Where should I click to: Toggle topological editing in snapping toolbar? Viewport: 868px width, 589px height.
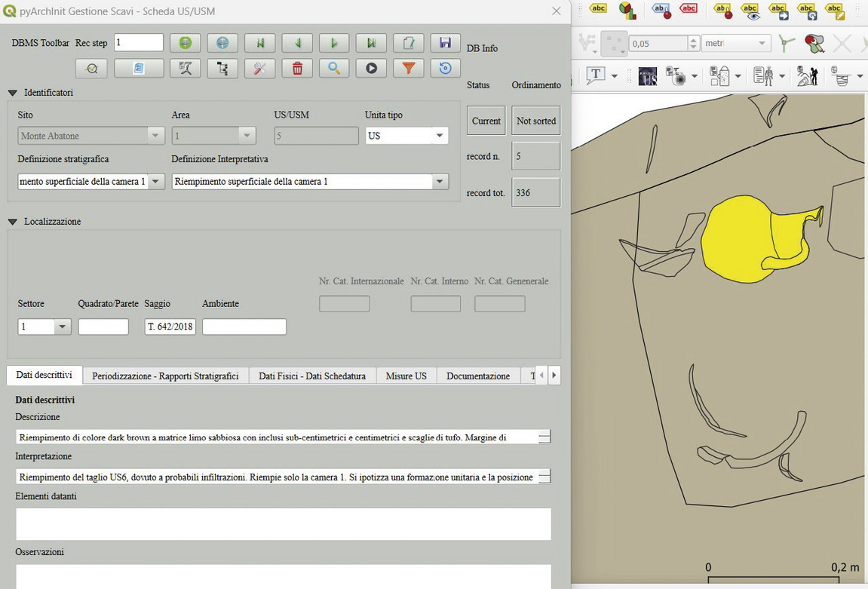coord(787,44)
